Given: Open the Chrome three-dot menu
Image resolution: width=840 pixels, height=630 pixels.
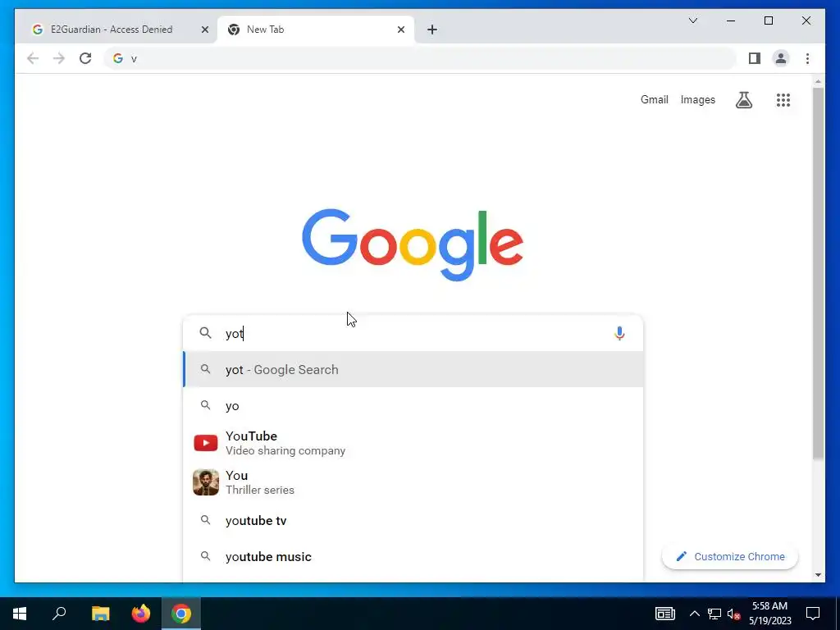Looking at the screenshot, I should pyautogui.click(x=807, y=58).
